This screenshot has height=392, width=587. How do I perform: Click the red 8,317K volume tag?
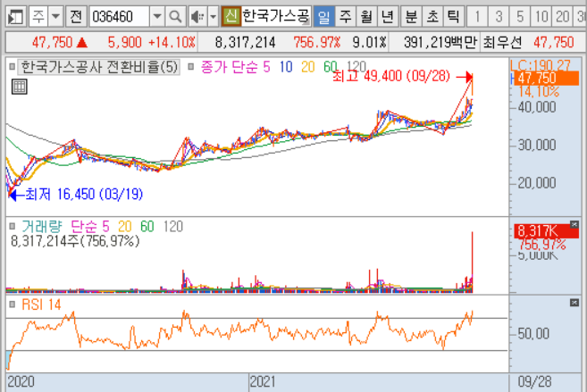[546, 231]
